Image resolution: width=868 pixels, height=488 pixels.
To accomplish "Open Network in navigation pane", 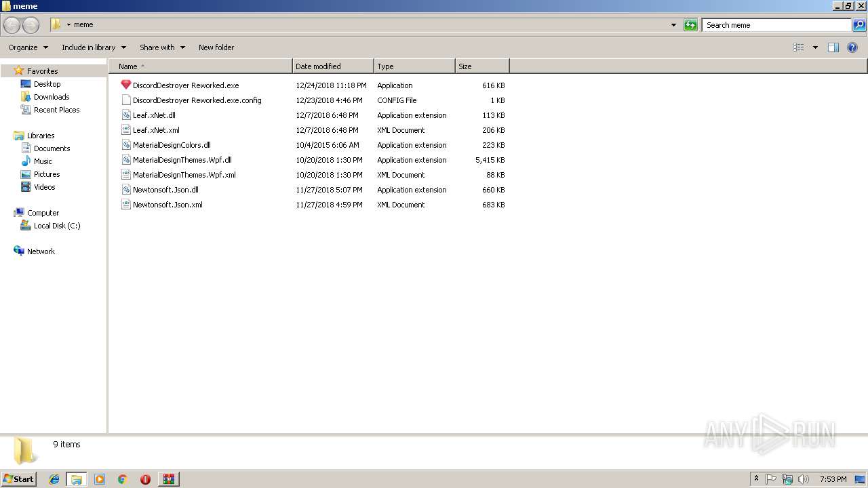I will 41,251.
